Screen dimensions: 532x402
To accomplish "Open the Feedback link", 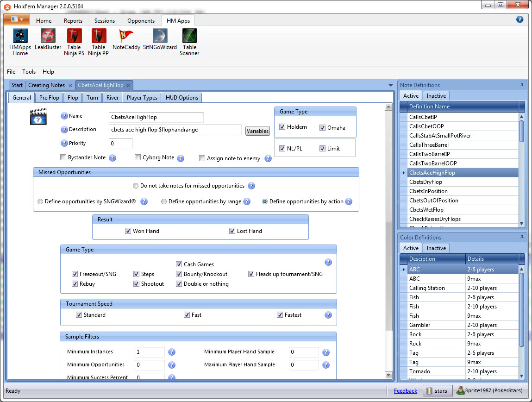I will click(x=405, y=391).
